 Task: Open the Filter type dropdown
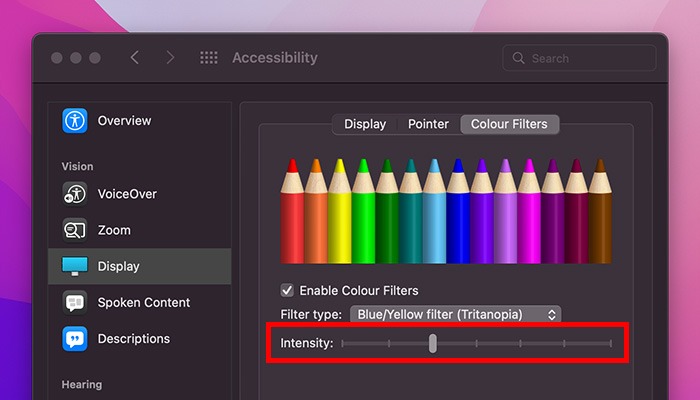[455, 314]
